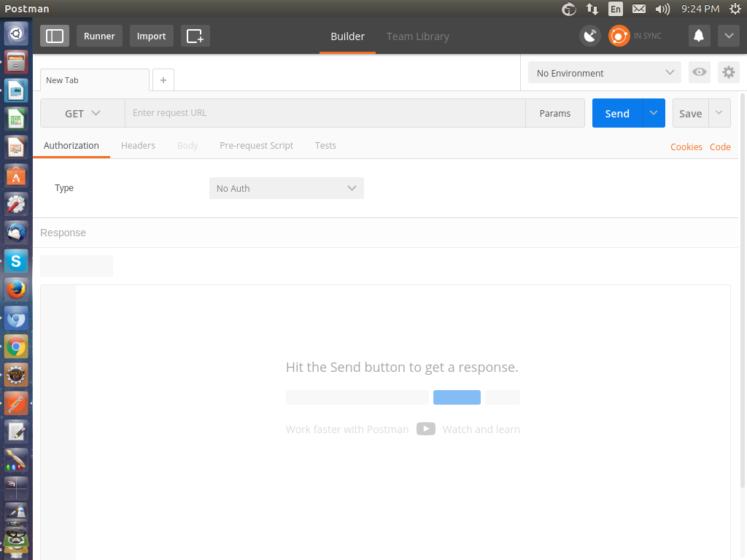Image resolution: width=747 pixels, height=560 pixels.
Task: Open Manage Environments gear icon
Action: coord(729,72)
